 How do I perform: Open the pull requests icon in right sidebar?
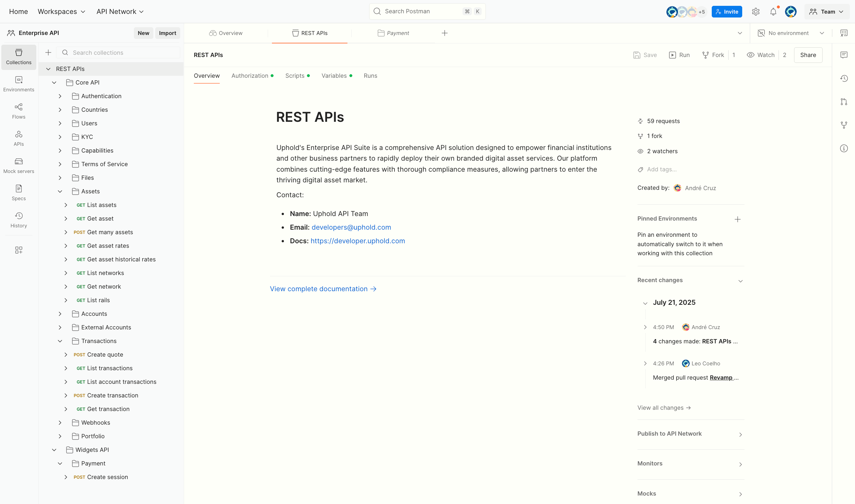[x=844, y=102]
